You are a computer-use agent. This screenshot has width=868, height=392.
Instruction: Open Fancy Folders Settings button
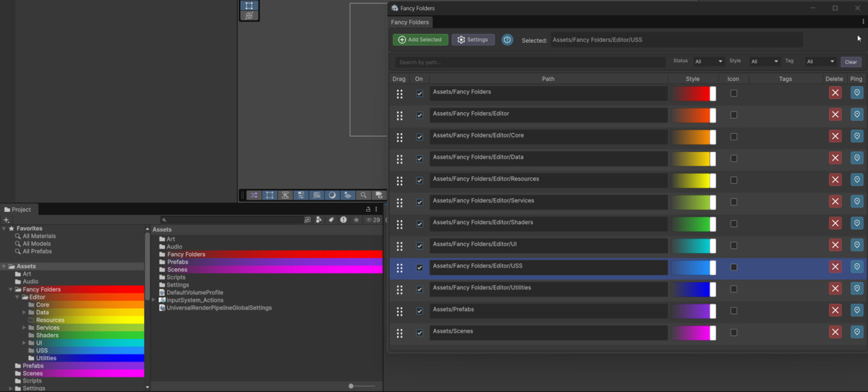[x=473, y=40]
